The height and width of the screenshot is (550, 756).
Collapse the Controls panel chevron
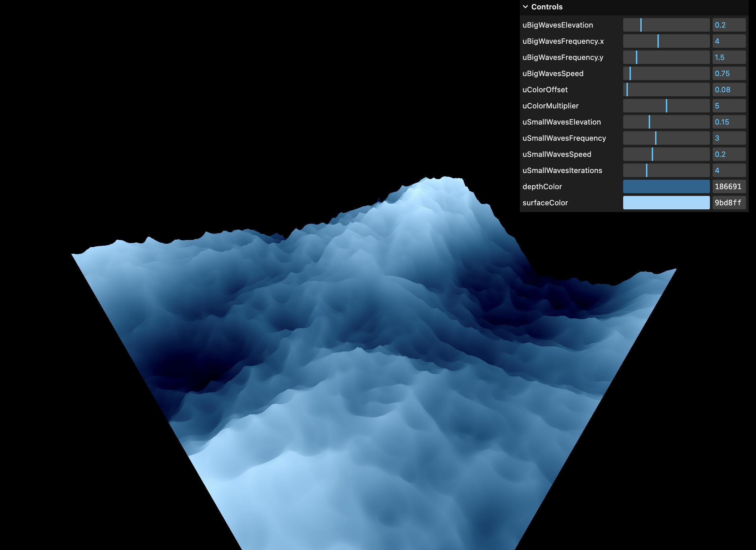pyautogui.click(x=525, y=7)
